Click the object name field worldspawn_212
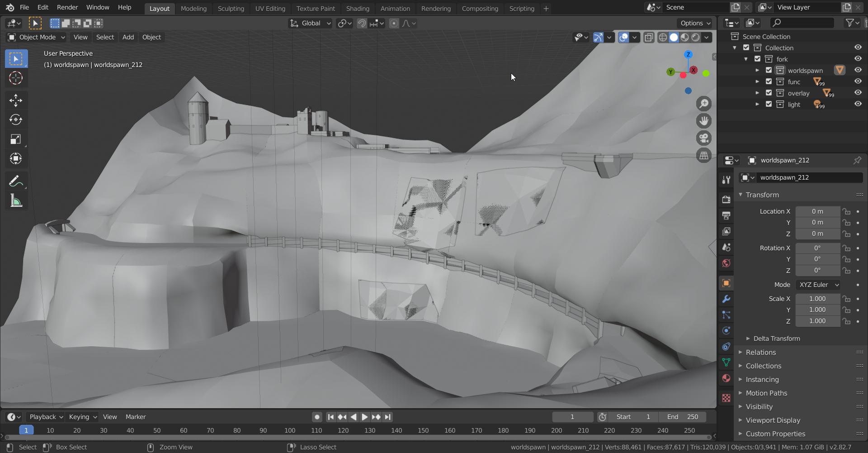This screenshot has height=453, width=868. coord(809,177)
